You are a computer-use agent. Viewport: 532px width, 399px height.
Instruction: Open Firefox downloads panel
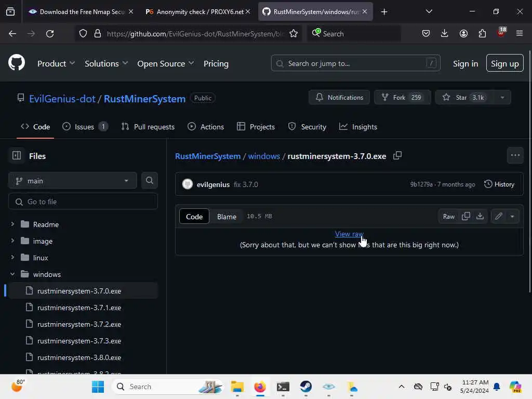coord(445,34)
